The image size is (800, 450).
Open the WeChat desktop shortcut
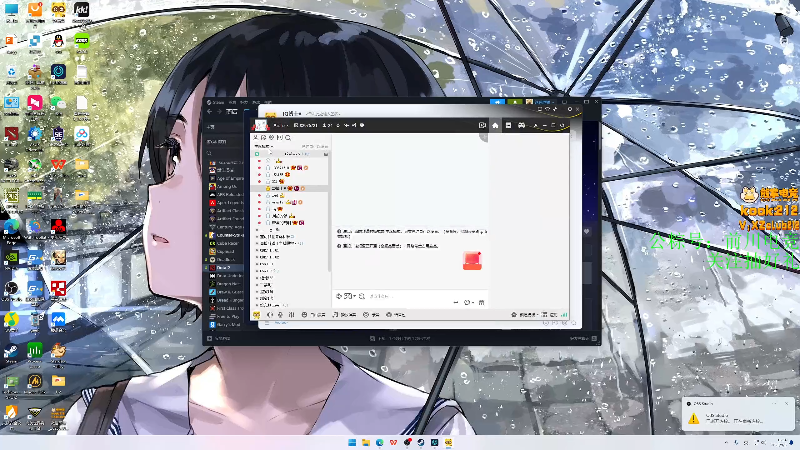58,104
